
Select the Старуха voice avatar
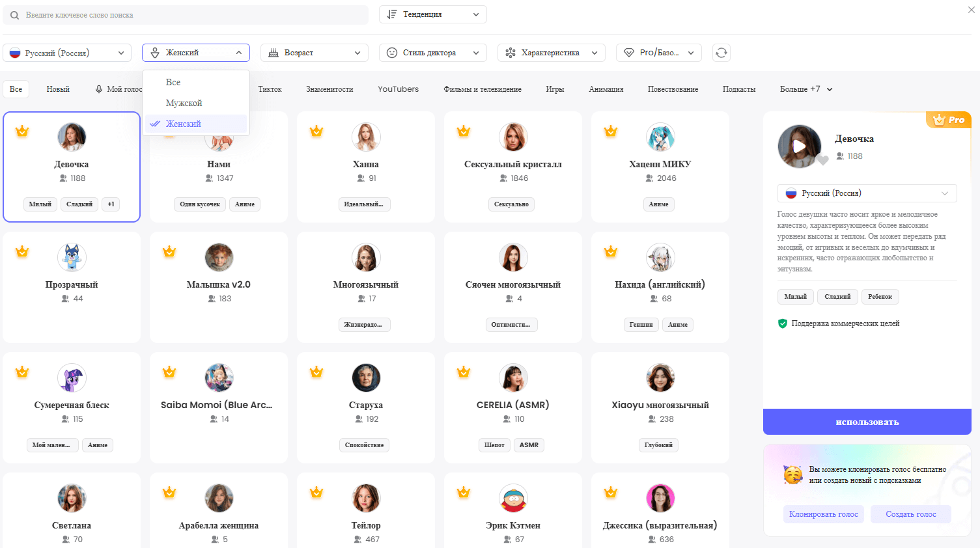click(366, 377)
